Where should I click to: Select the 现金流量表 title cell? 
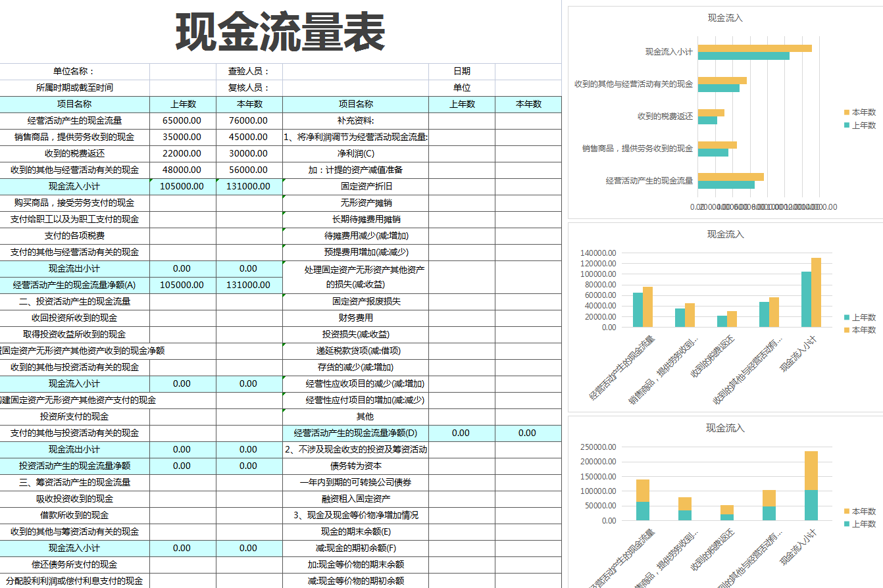(x=280, y=32)
